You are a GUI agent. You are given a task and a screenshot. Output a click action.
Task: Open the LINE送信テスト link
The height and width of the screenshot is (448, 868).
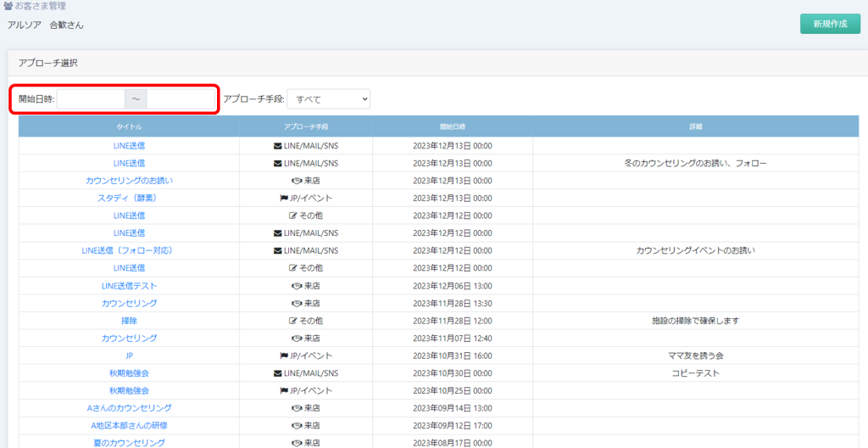tap(129, 286)
